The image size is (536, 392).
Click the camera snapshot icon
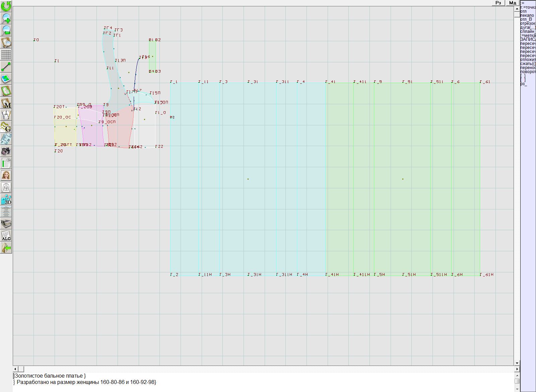(6, 151)
